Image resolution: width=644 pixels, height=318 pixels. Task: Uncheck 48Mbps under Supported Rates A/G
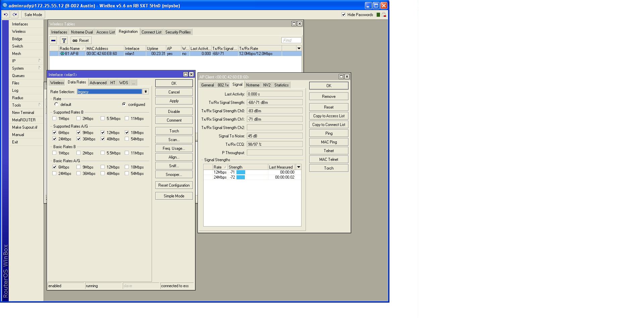tap(103, 139)
